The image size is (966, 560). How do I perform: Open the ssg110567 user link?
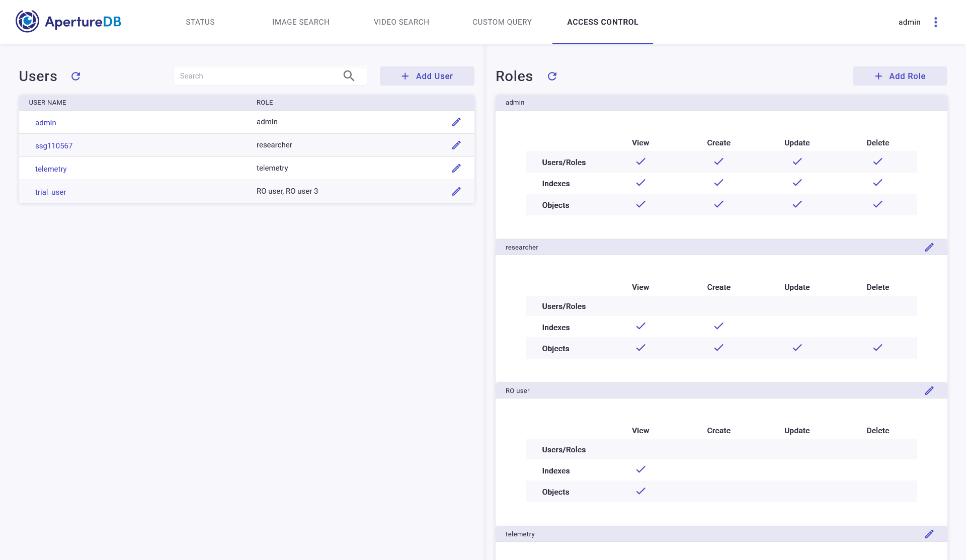(x=54, y=146)
